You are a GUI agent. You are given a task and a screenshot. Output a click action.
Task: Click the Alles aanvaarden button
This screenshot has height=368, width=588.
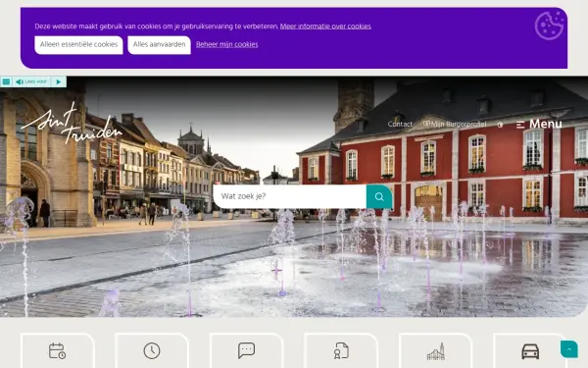[x=159, y=45]
